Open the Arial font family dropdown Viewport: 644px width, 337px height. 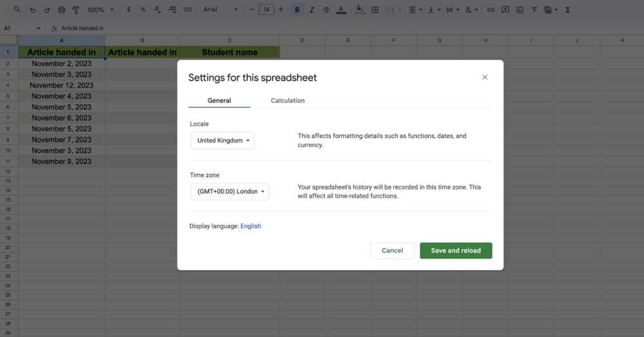coord(220,10)
